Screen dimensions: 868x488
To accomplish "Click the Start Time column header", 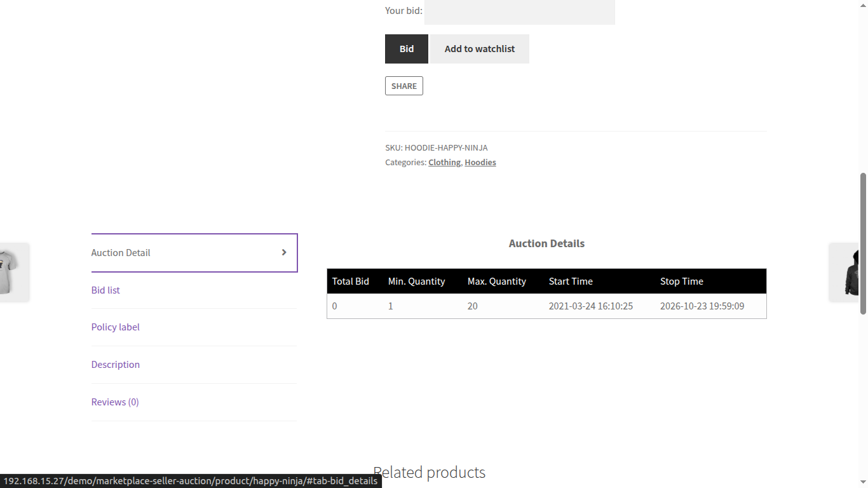I will pyautogui.click(x=571, y=281).
